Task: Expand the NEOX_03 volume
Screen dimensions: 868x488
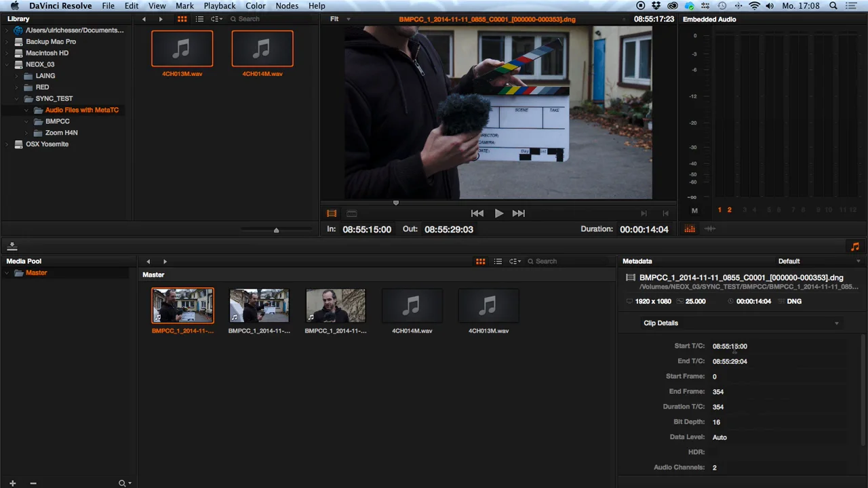Action: pyautogui.click(x=7, y=64)
